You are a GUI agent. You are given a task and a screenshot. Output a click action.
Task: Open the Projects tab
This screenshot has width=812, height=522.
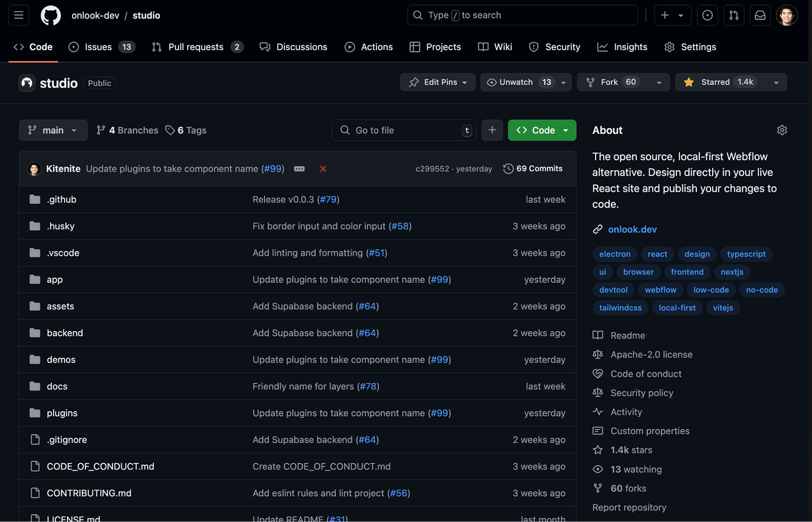[435, 47]
